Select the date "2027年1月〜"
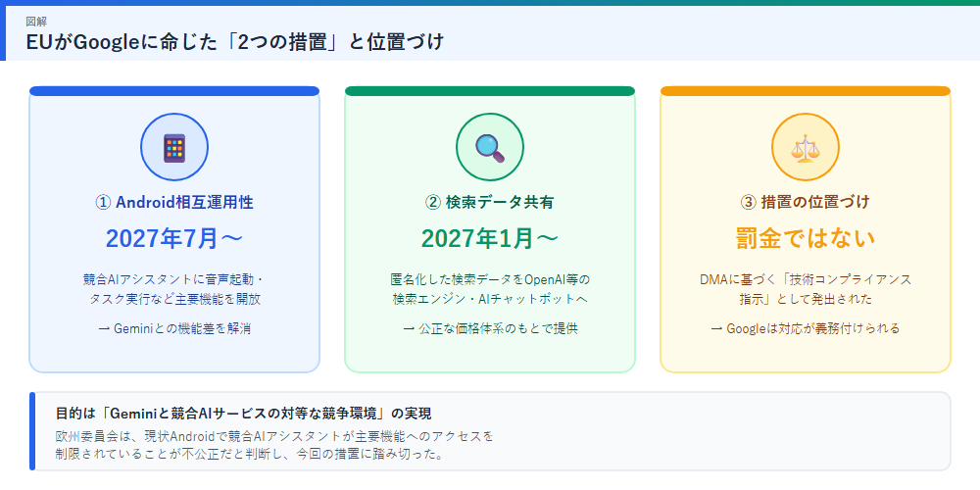Image resolution: width=980 pixels, height=490 pixels. [x=489, y=238]
